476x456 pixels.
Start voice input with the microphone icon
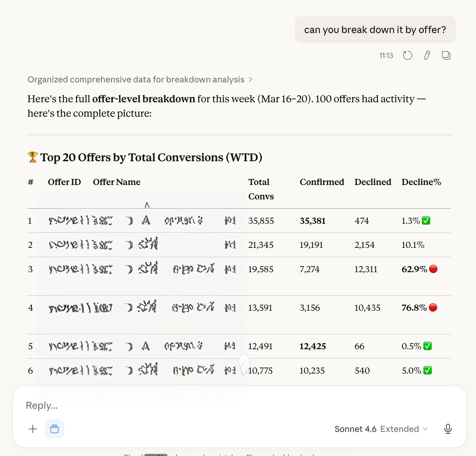click(x=448, y=429)
